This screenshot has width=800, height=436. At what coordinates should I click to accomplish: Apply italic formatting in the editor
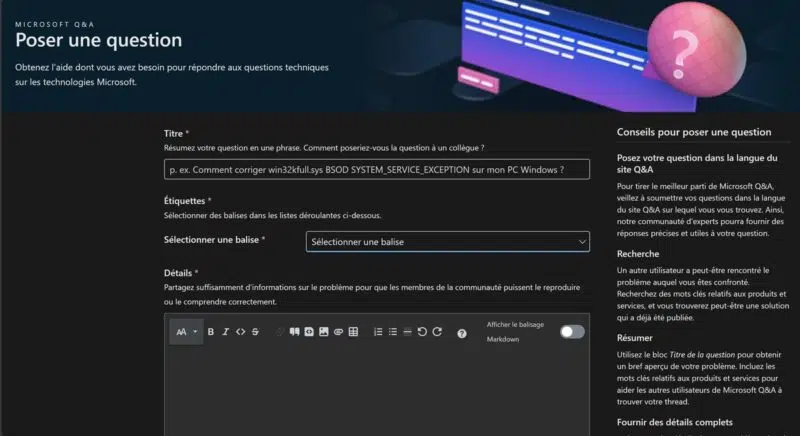click(226, 331)
